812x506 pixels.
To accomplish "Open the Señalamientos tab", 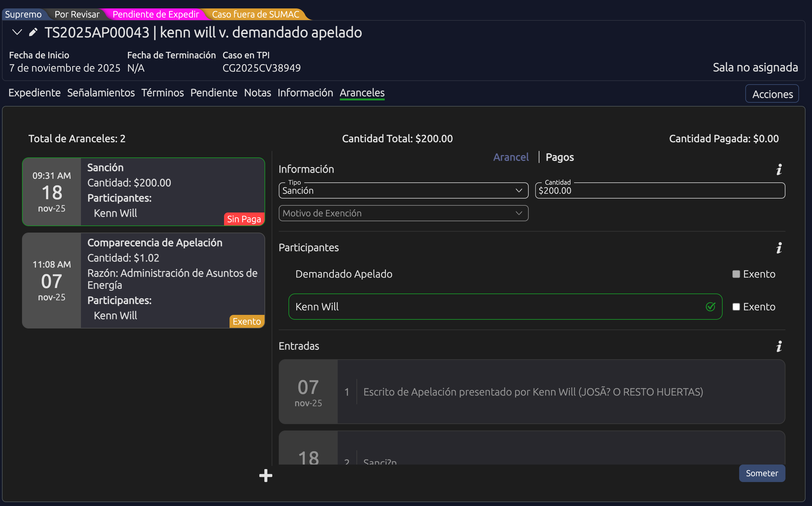I will (101, 93).
